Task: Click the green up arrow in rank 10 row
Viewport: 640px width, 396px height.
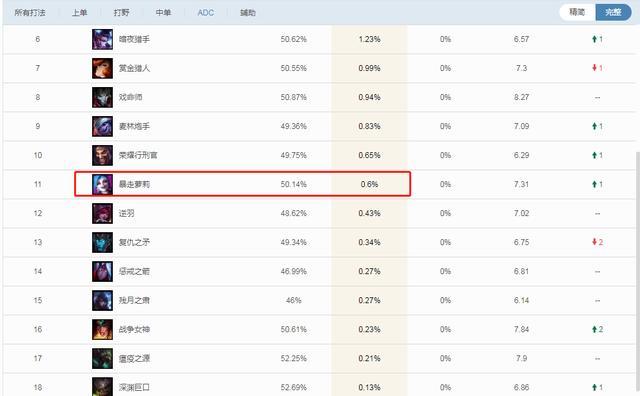Action: pos(594,155)
